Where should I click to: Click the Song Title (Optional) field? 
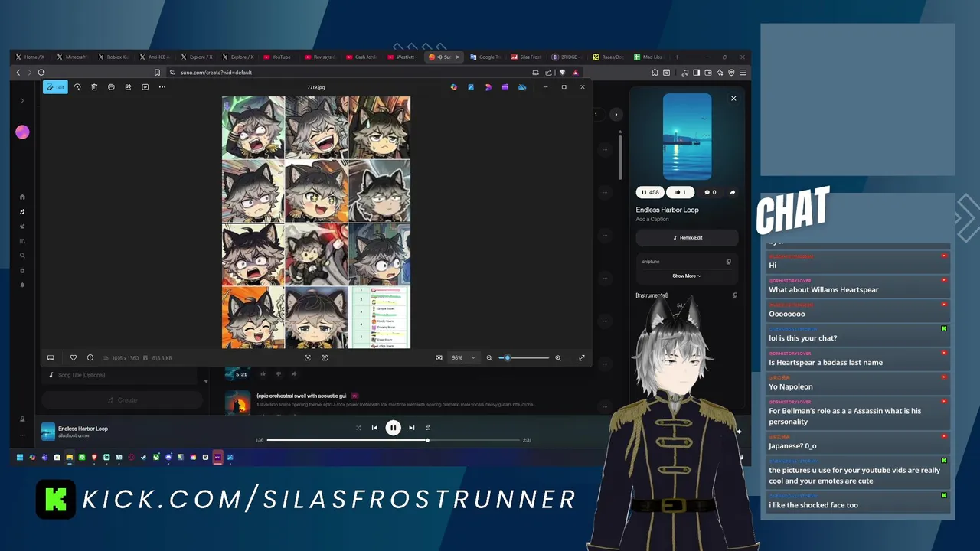(120, 375)
